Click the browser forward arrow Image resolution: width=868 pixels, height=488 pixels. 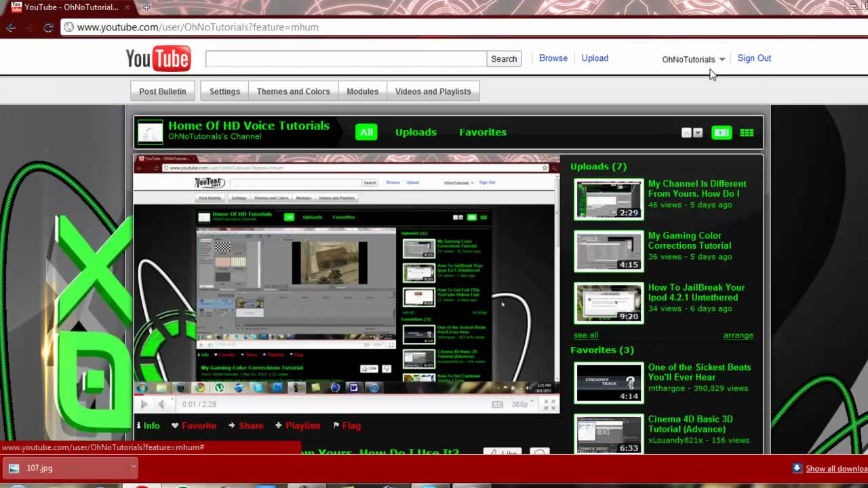point(29,27)
